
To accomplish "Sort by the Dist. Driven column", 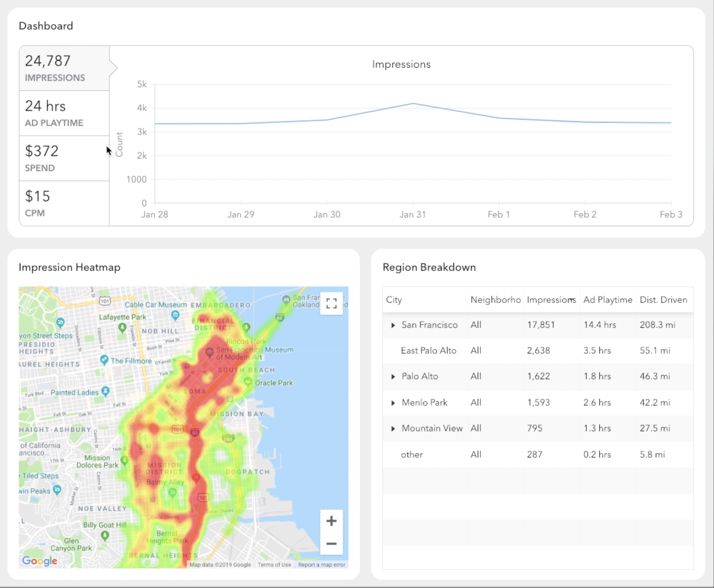I will [x=663, y=300].
